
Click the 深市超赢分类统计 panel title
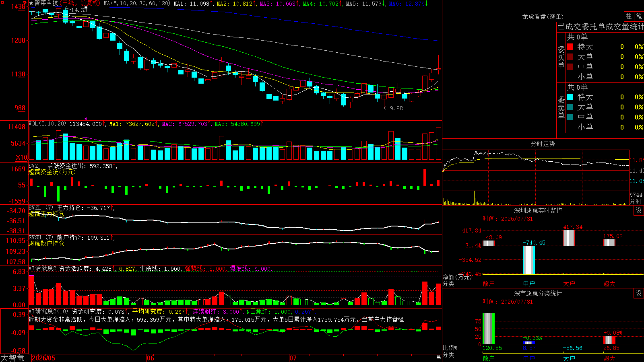pyautogui.click(x=538, y=293)
